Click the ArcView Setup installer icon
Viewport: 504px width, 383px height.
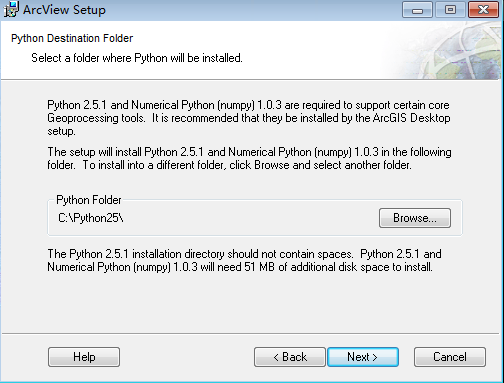tap(11, 9)
